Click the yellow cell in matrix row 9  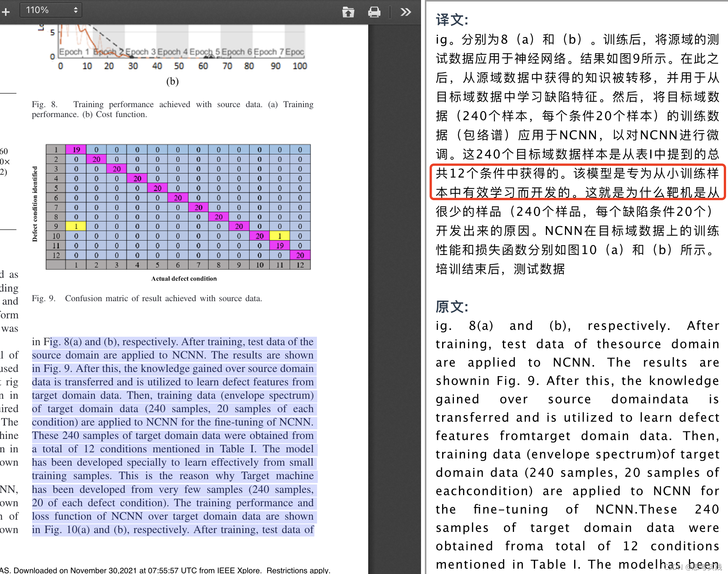[x=76, y=226]
